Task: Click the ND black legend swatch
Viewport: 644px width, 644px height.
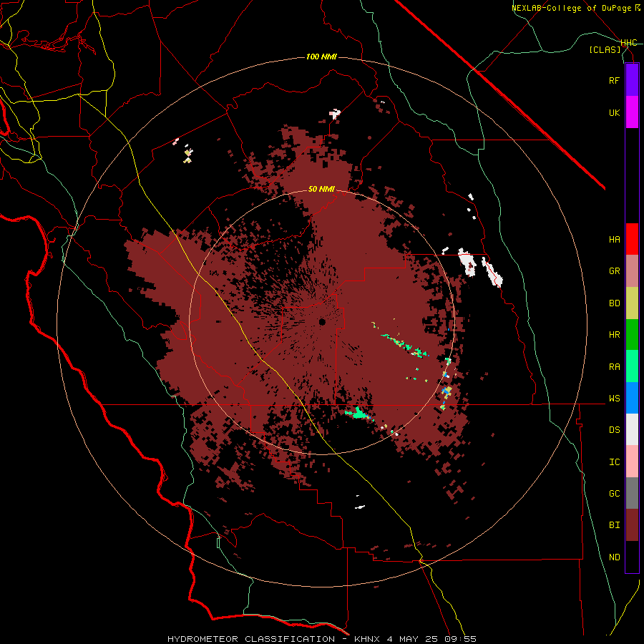Action: [x=632, y=557]
